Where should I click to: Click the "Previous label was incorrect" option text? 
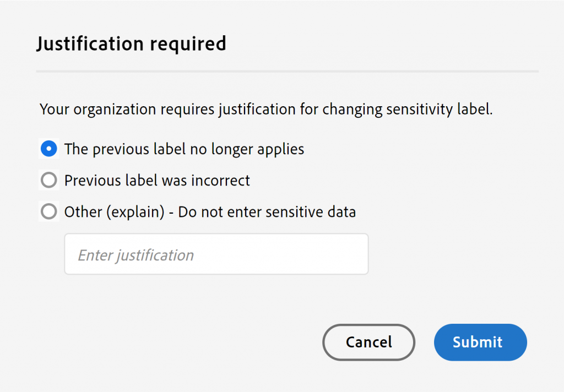pyautogui.click(x=157, y=180)
